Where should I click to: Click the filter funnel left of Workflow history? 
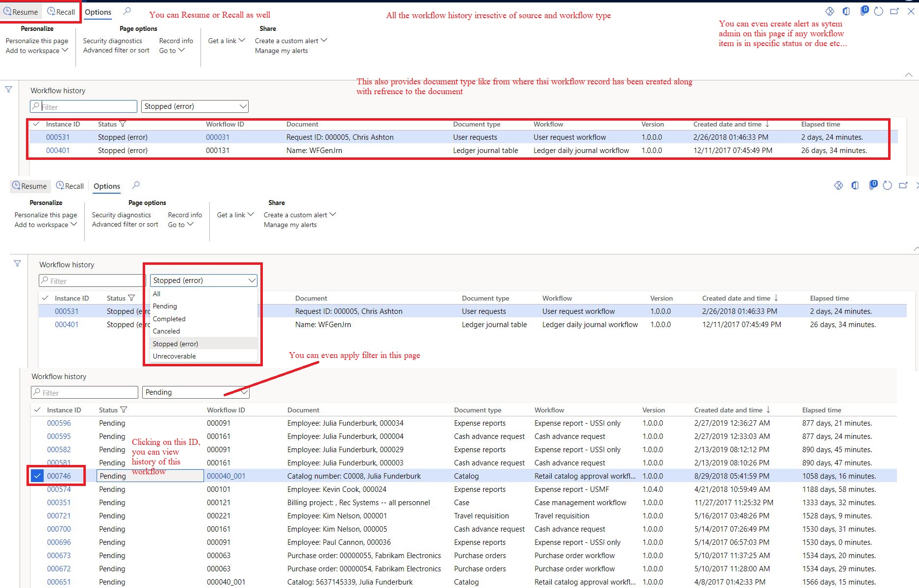(8, 89)
